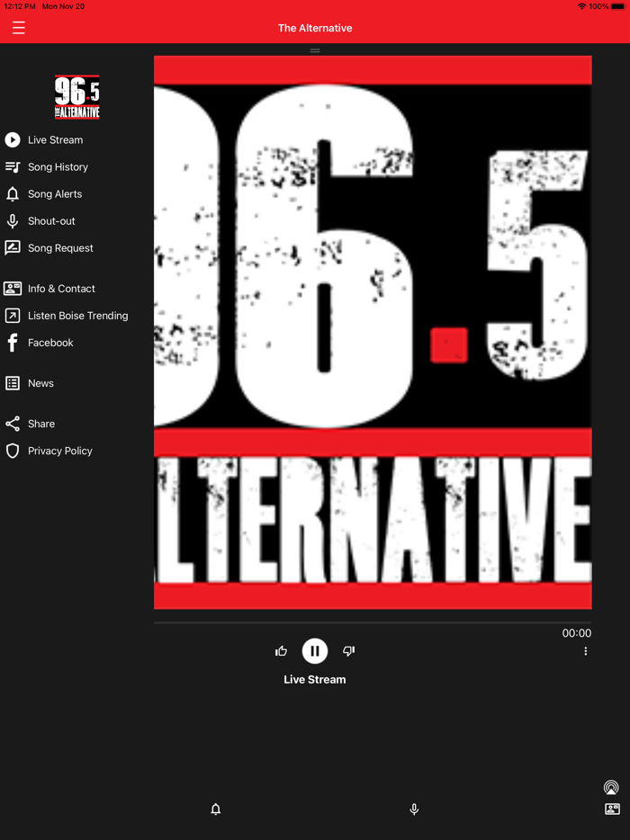The image size is (630, 840).
Task: Check the battery indicator
Action: [617, 6]
